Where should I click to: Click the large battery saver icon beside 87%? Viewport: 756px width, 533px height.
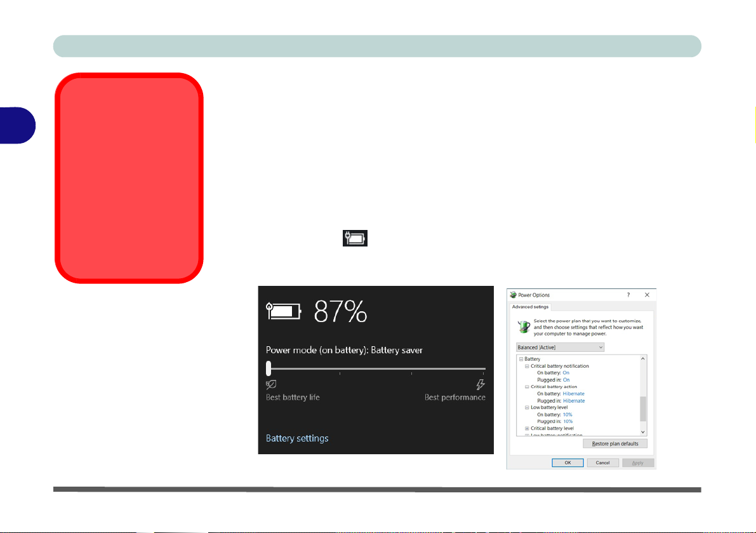click(284, 311)
